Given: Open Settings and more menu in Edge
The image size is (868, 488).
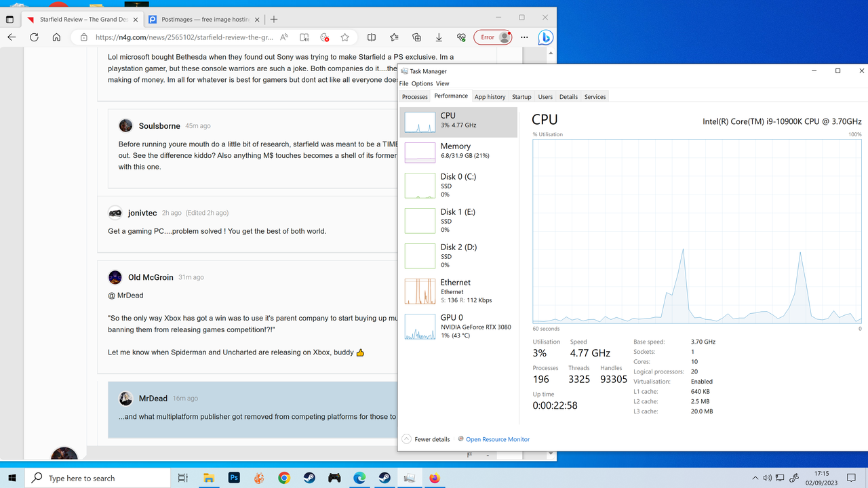Looking at the screenshot, I should 524,37.
